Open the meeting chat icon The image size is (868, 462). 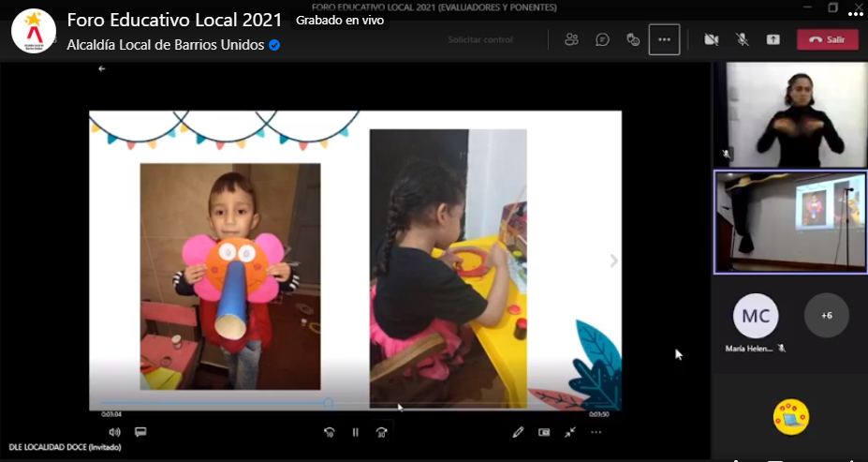pos(602,39)
